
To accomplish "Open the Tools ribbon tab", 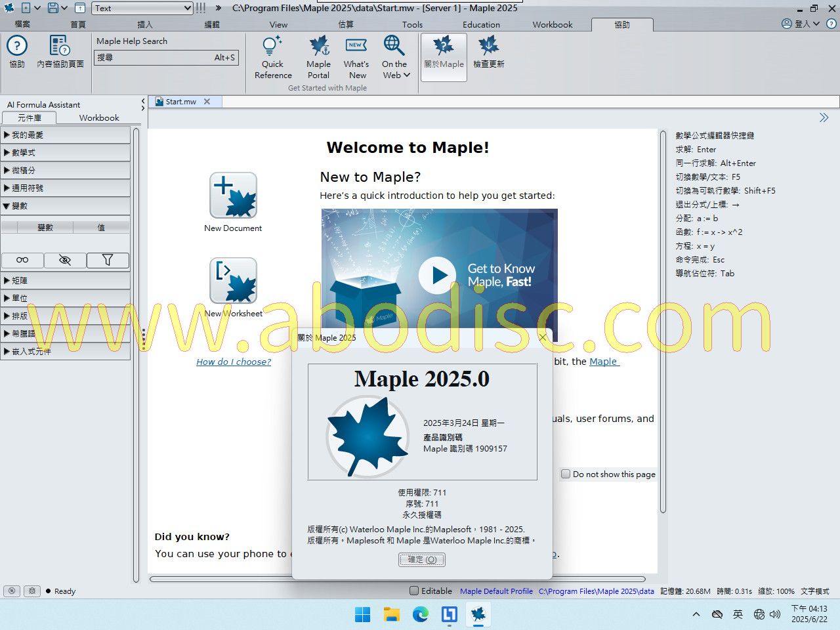I will 413,24.
